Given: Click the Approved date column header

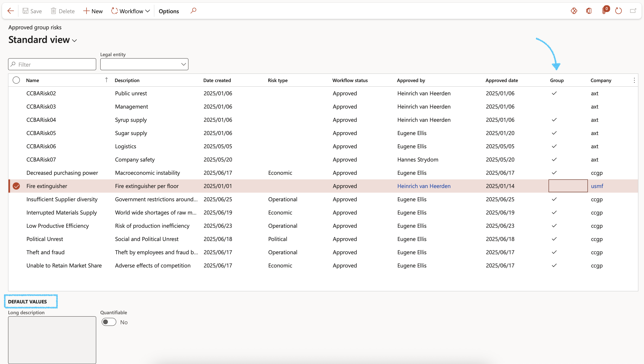Looking at the screenshot, I should [x=501, y=80].
